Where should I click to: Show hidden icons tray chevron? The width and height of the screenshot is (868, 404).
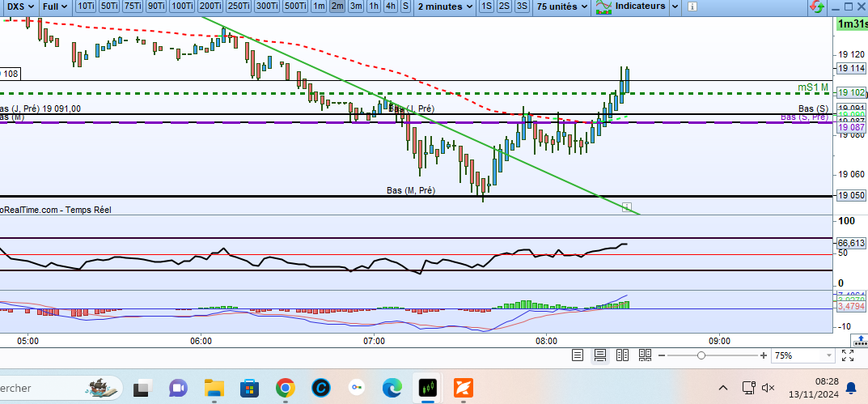click(723, 388)
